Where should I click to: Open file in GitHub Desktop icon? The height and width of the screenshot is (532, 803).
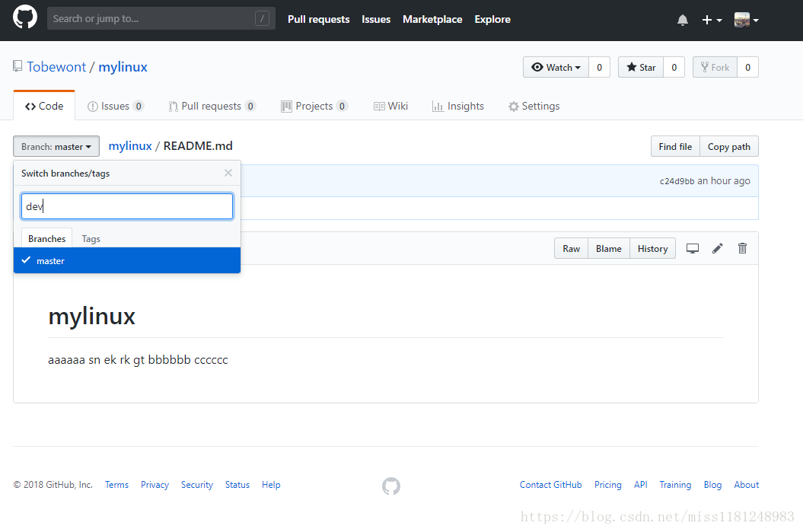click(693, 248)
